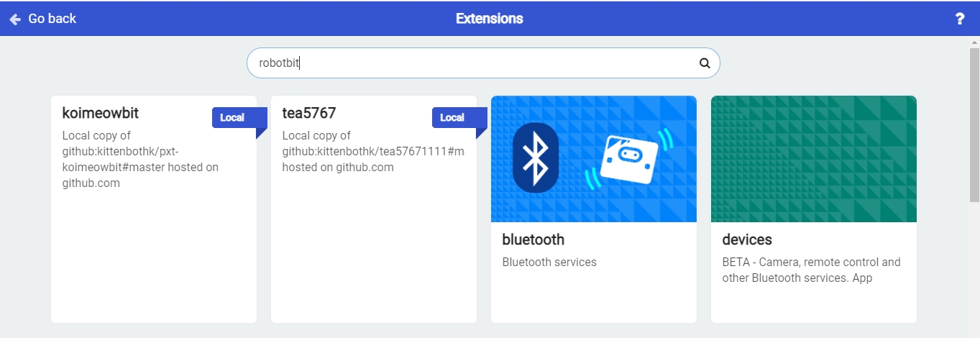Image resolution: width=980 pixels, height=338 pixels.
Task: Open help via the question mark icon
Action: click(959, 19)
